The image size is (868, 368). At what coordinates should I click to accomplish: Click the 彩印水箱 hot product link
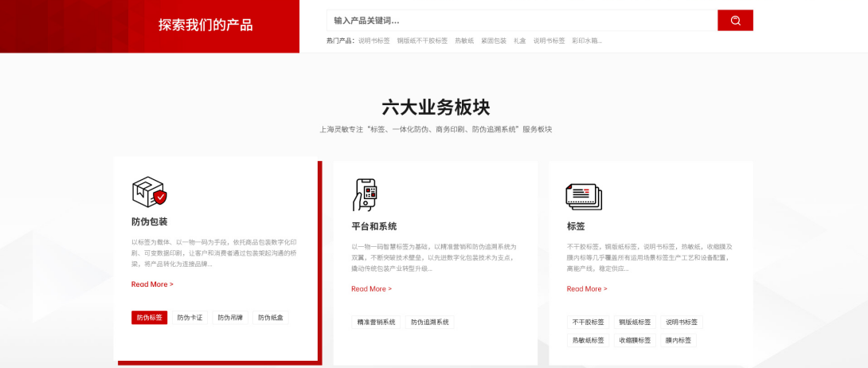coord(587,40)
